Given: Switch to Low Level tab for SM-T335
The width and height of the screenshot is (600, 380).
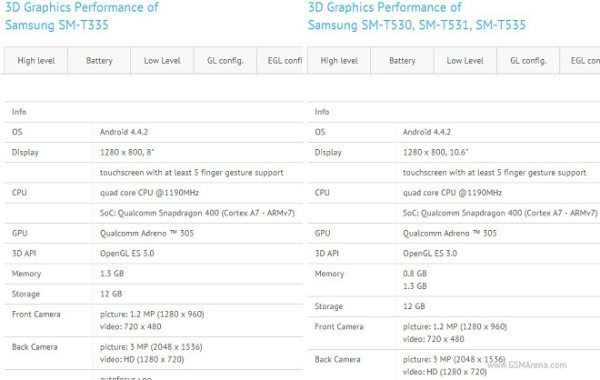Looking at the screenshot, I should click(162, 60).
